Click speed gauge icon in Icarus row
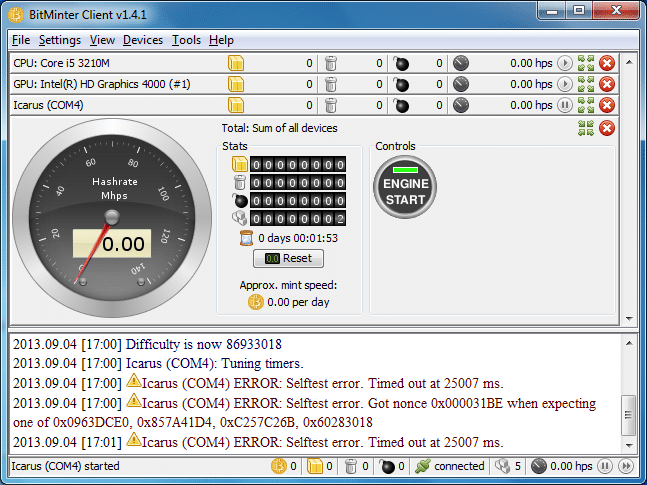This screenshot has height=485, width=647. click(x=461, y=105)
